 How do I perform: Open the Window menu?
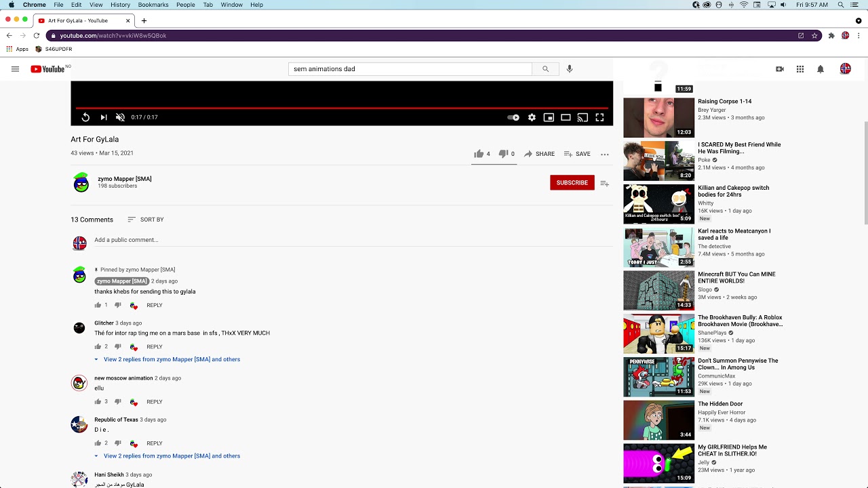(x=232, y=5)
